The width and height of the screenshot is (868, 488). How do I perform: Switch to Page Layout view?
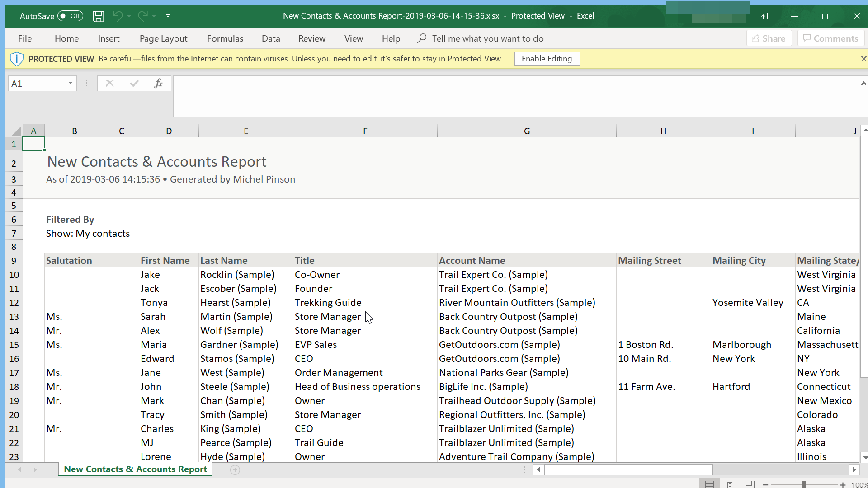point(730,484)
